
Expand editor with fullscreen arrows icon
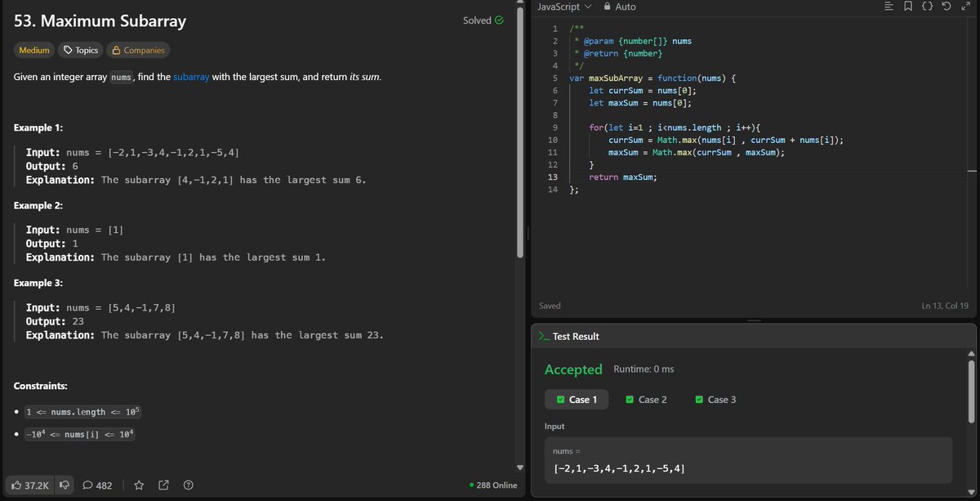coord(965,7)
